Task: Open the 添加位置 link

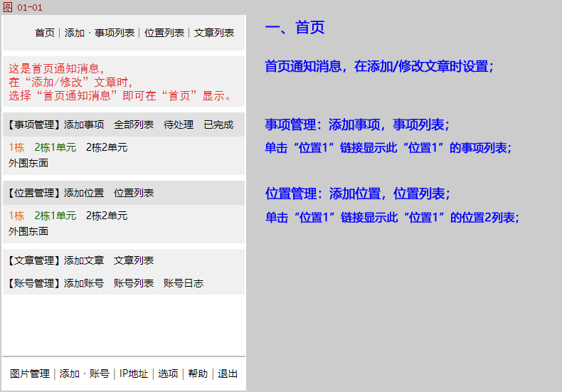Action: tap(84, 193)
